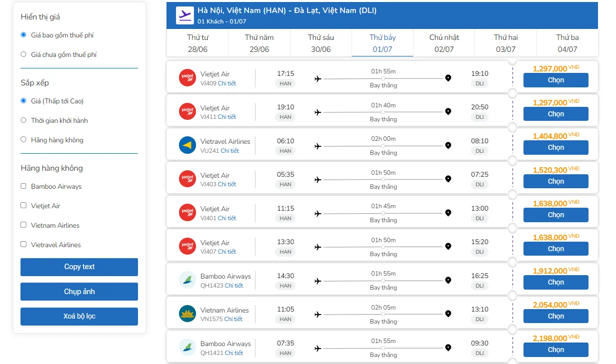Image resolution: width=616 pixels, height=364 pixels.
Task: Switch to Thứ ba 04/07 date tab
Action: click(567, 43)
